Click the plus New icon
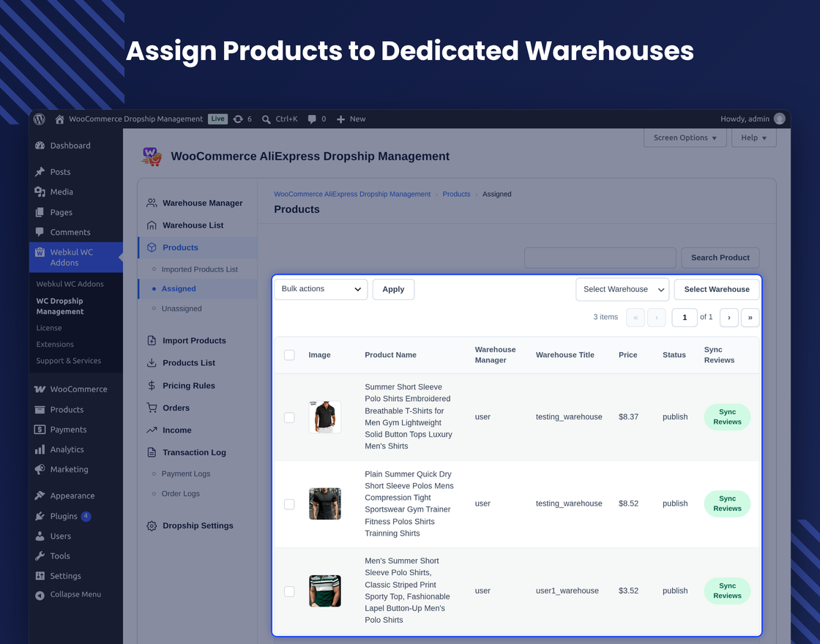Image resolution: width=820 pixels, height=644 pixels. click(341, 119)
